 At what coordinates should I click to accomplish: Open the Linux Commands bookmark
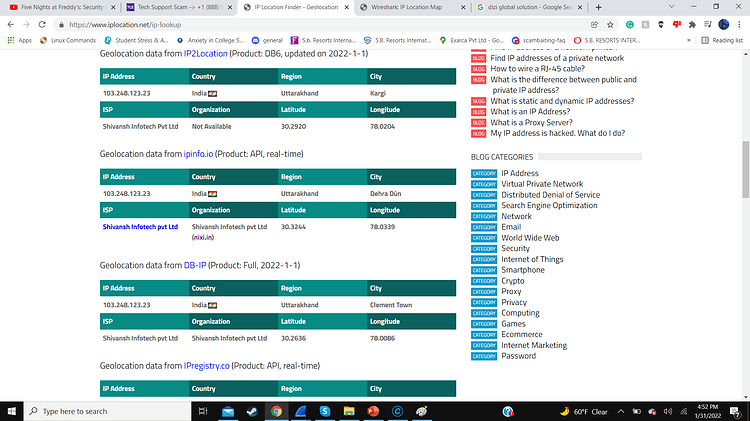coord(68,40)
